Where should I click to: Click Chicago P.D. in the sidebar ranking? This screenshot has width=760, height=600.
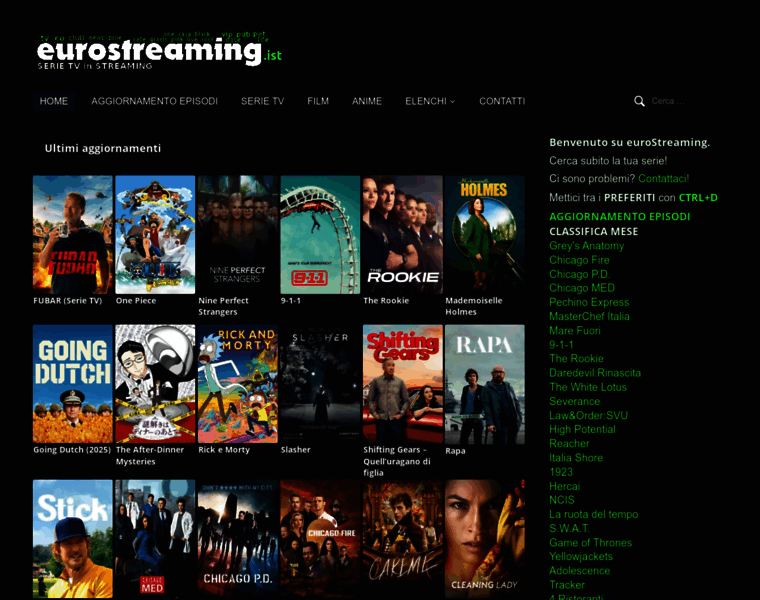pos(579,274)
